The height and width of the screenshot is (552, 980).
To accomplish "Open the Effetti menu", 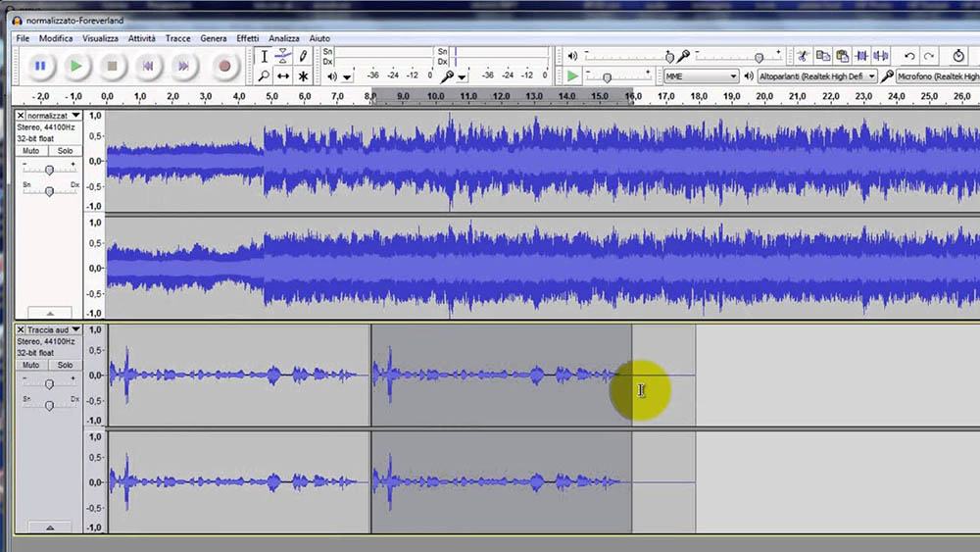I will tap(247, 38).
